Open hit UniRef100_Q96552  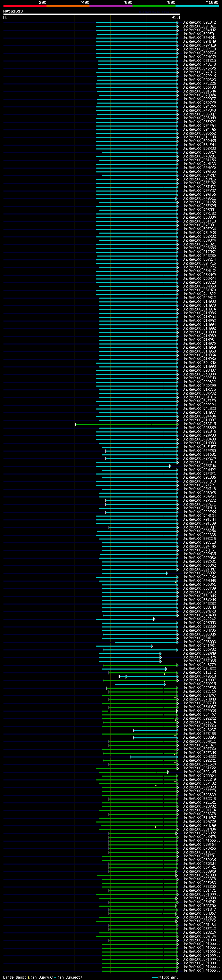pos(199,133)
